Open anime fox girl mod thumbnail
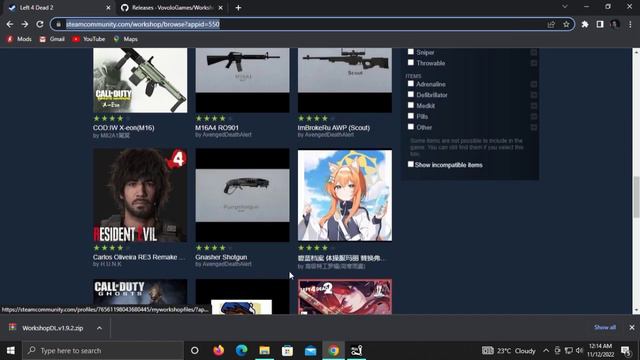 345,195
